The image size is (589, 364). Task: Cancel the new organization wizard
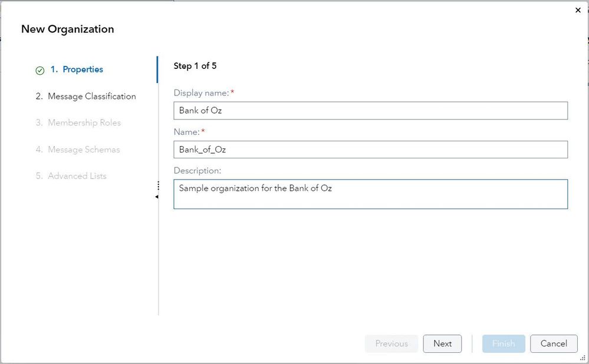[554, 344]
